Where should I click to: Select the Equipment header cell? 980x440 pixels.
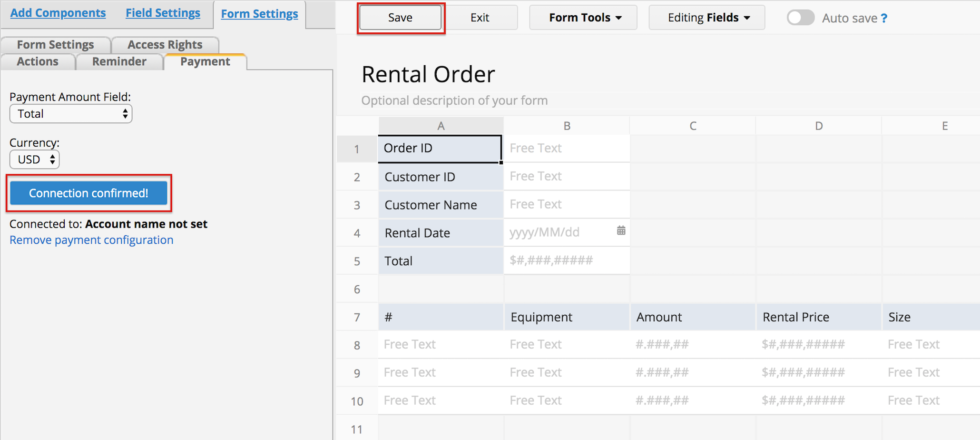(x=567, y=317)
